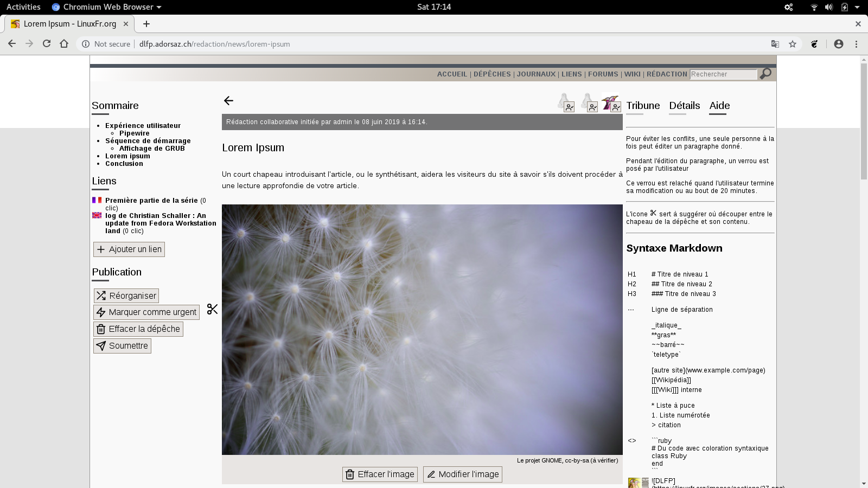Viewport: 868px width, 488px height.
Task: Click the Rechercher search field
Action: point(723,74)
